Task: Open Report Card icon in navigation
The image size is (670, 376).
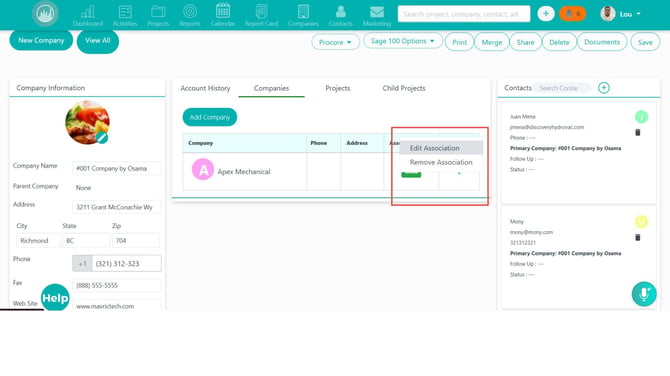Action: point(262,12)
